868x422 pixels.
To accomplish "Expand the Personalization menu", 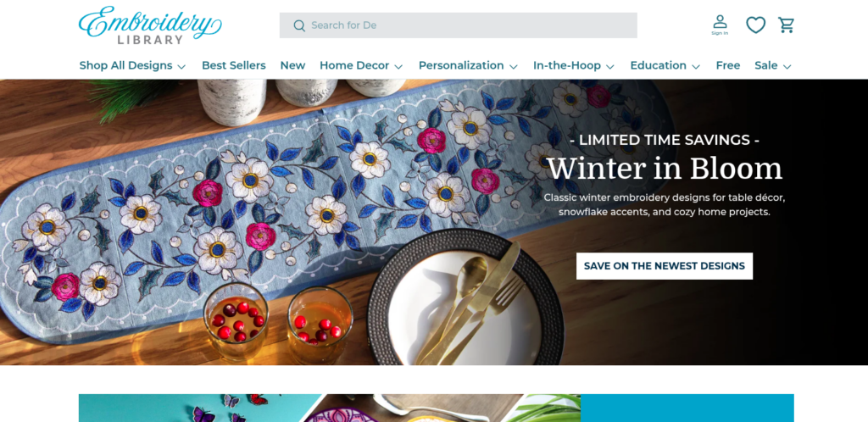I will point(468,65).
